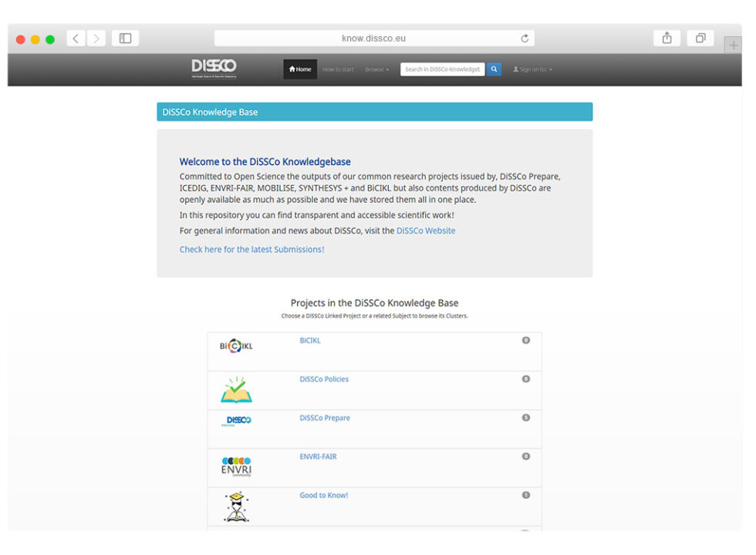756x555 pixels.
Task: Click the count badge next to Good to Know!
Action: [x=526, y=495]
